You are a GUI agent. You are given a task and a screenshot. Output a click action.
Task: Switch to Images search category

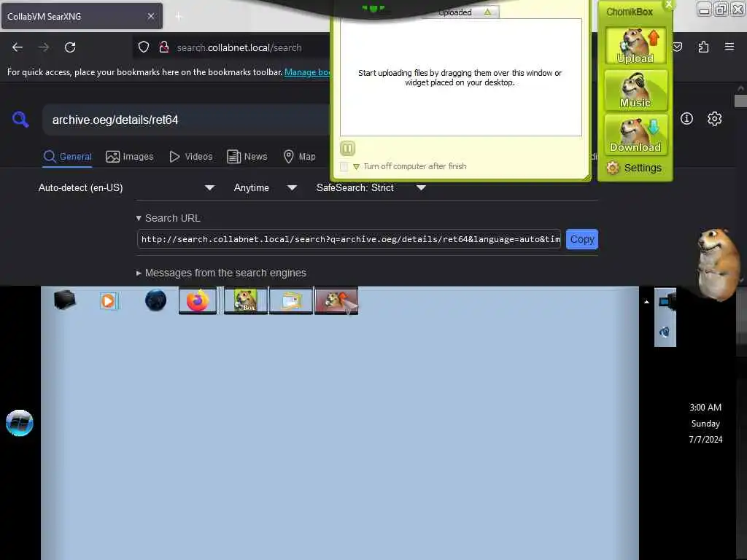(130, 157)
